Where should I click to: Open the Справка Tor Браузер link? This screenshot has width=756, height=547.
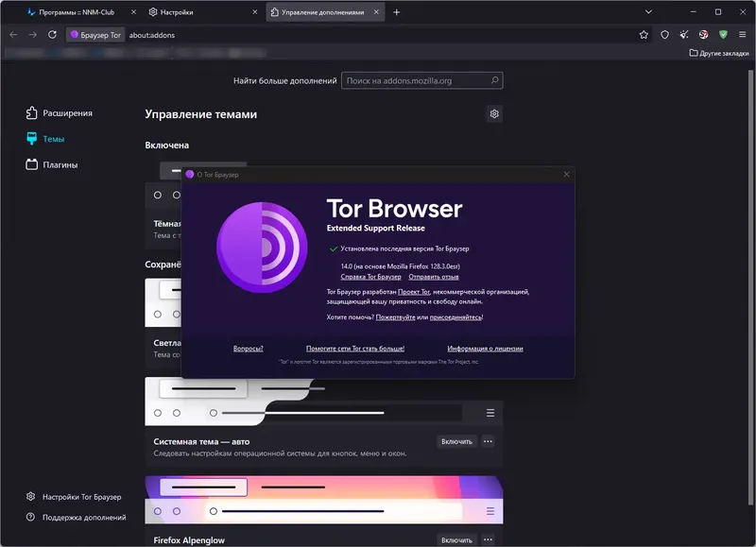click(x=370, y=277)
